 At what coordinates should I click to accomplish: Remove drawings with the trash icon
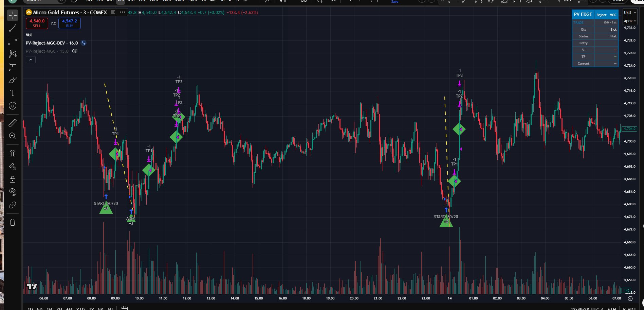(x=13, y=222)
